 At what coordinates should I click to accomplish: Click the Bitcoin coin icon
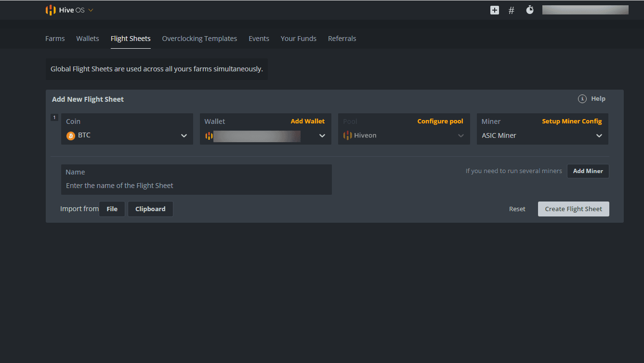pyautogui.click(x=71, y=136)
